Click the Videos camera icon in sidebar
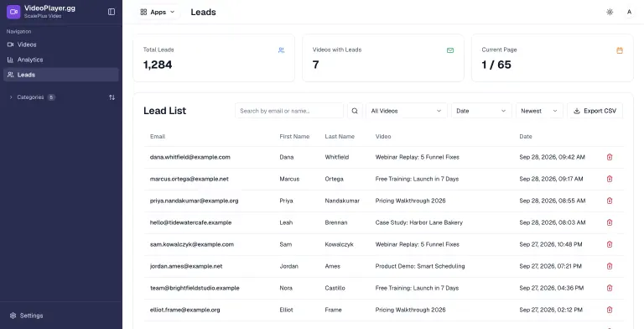 point(10,44)
